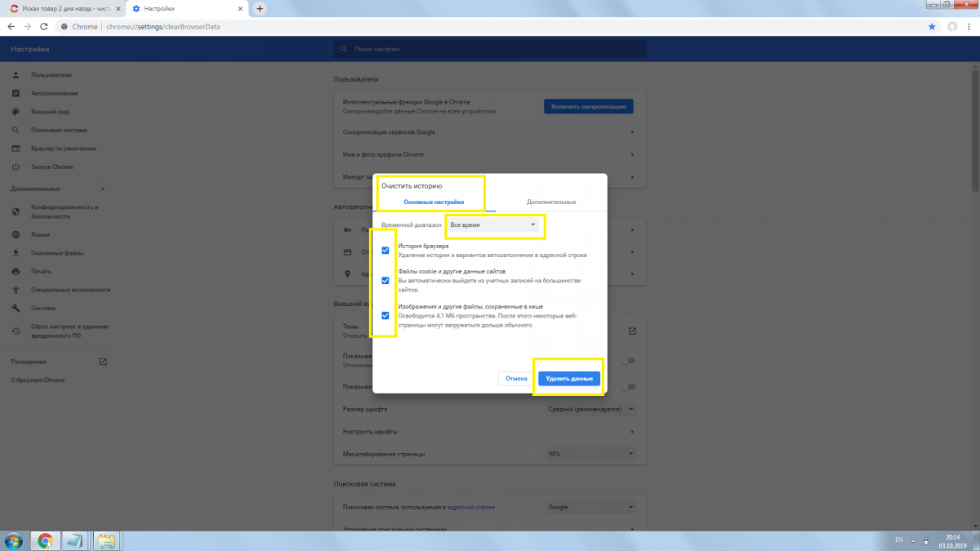Viewport: 980px width, 551px height.
Task: Click the Внешний вид palette icon
Action: (16, 112)
